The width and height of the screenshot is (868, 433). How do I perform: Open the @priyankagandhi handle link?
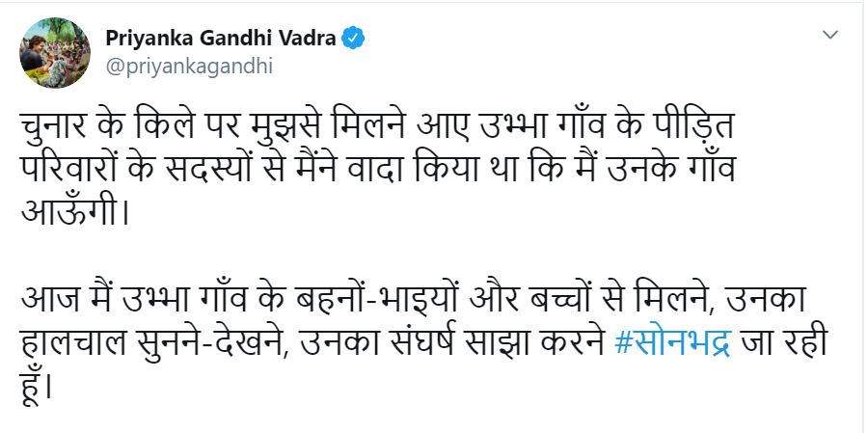pyautogui.click(x=189, y=67)
